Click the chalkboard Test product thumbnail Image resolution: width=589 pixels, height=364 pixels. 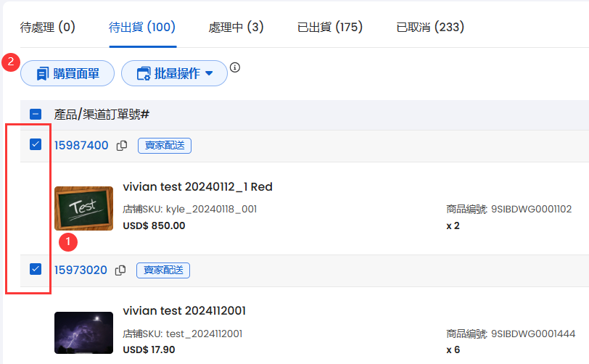tap(83, 208)
